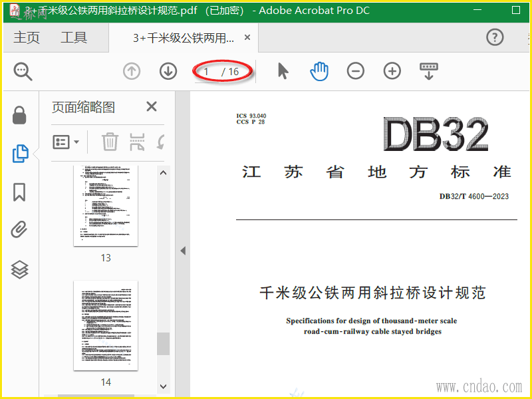
Task: Maximize the Acrobat window
Action: click(516, 10)
